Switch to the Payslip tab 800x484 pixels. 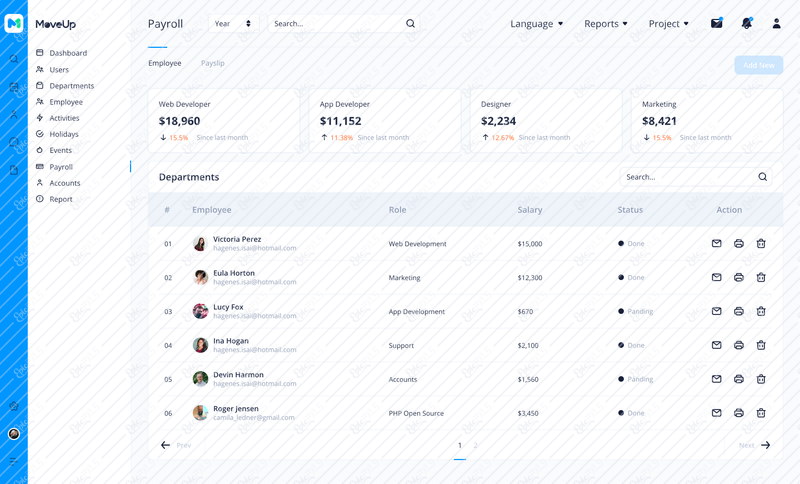(213, 63)
